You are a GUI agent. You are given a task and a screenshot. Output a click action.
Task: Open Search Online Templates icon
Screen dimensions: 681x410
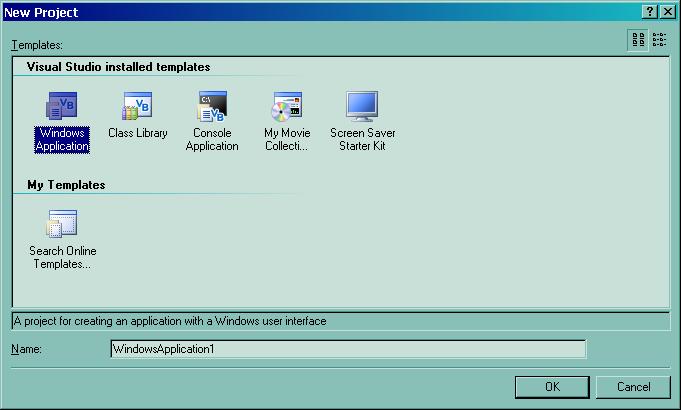pyautogui.click(x=62, y=224)
